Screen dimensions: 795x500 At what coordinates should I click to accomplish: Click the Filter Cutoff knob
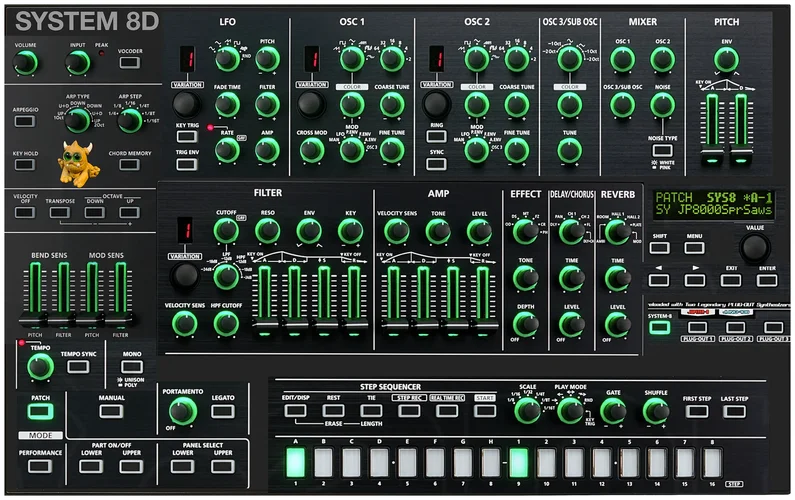click(x=226, y=231)
